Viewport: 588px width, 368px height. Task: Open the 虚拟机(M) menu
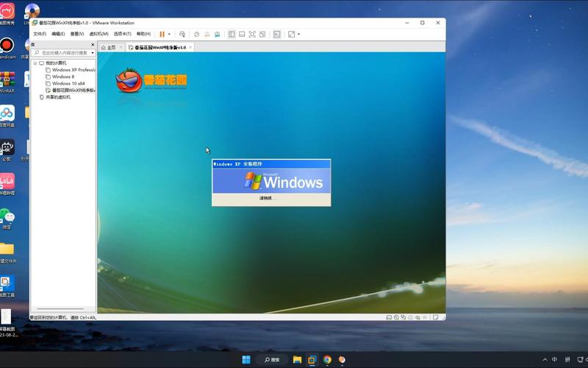98,34
